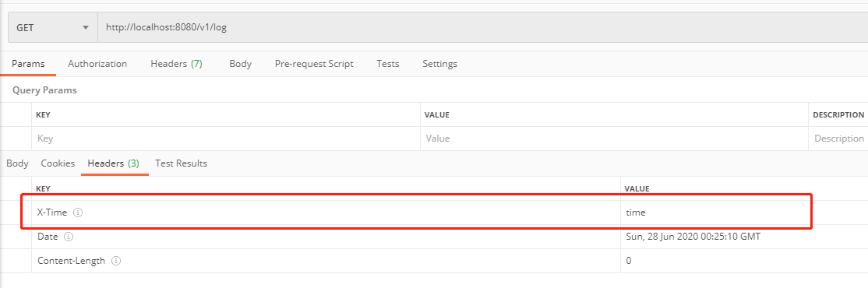Screen dimensions: 868x288
Task: Click the query param Key field
Action: click(226, 139)
